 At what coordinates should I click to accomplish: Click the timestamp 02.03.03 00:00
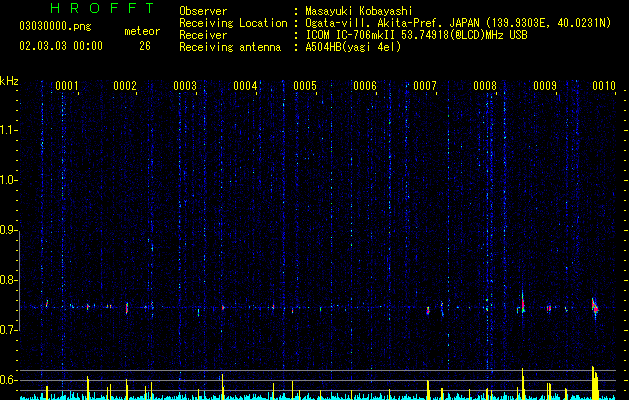[61, 46]
